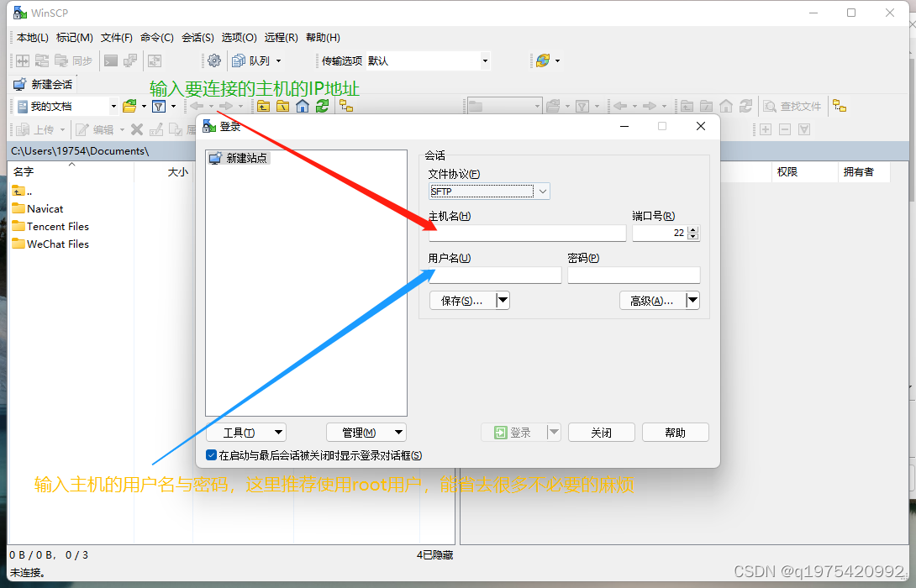Image resolution: width=916 pixels, height=588 pixels.
Task: Click the open in PuTTY icon
Action: [130, 60]
